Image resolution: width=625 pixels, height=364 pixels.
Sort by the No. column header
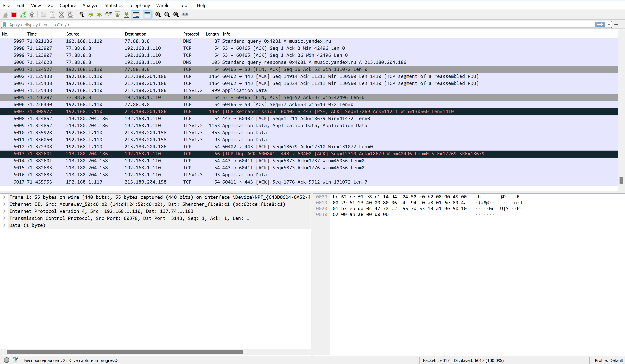(x=13, y=34)
